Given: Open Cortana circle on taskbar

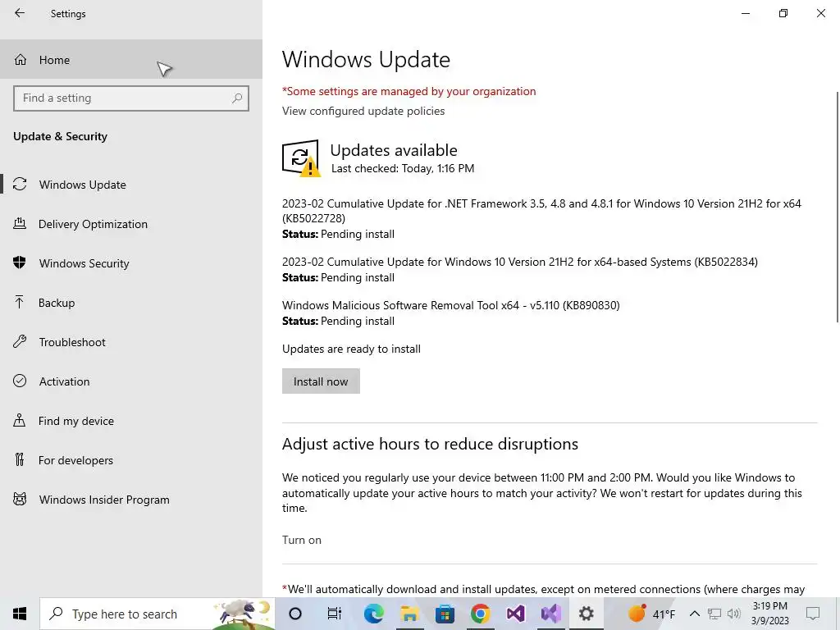Looking at the screenshot, I should coord(295,614).
